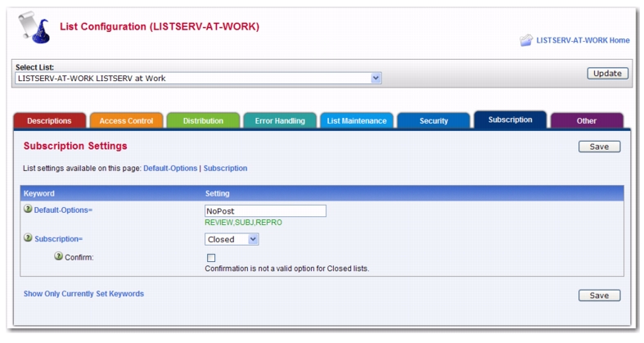Select the List Maintenance tab
Image resolution: width=644 pixels, height=343 pixels.
pyautogui.click(x=357, y=121)
